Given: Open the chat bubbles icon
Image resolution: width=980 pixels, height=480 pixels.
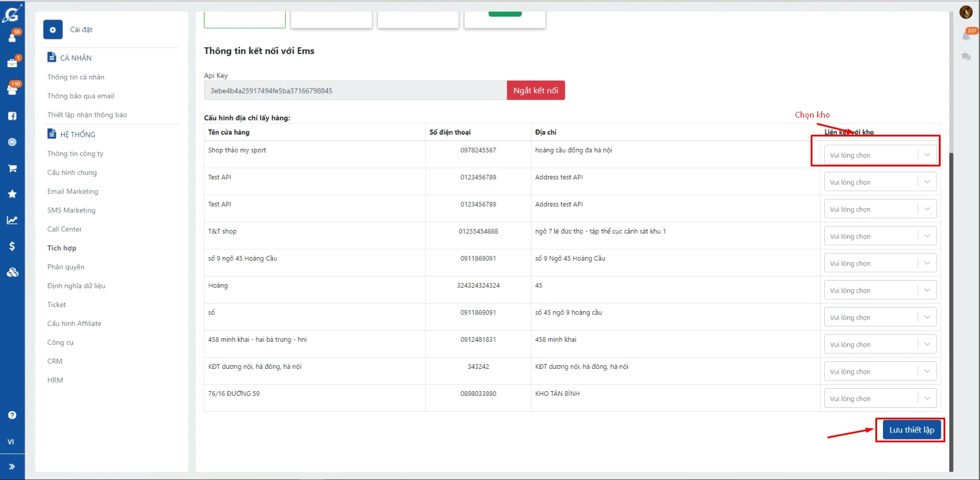Looking at the screenshot, I should click(966, 56).
